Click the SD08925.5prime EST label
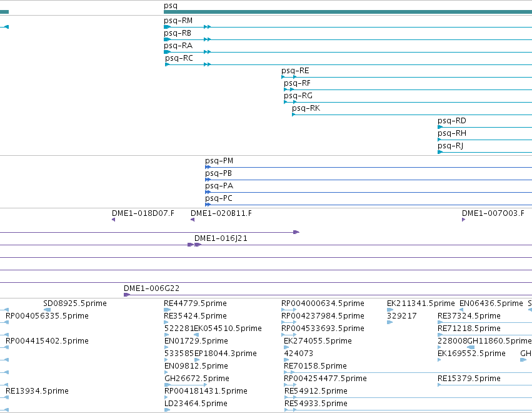This screenshot has height=413, width=532. pos(75,303)
